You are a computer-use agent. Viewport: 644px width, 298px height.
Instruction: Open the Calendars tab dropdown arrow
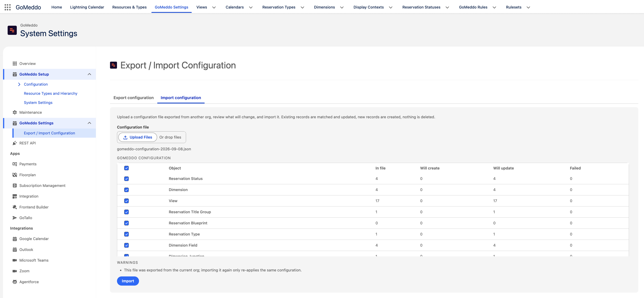click(251, 7)
